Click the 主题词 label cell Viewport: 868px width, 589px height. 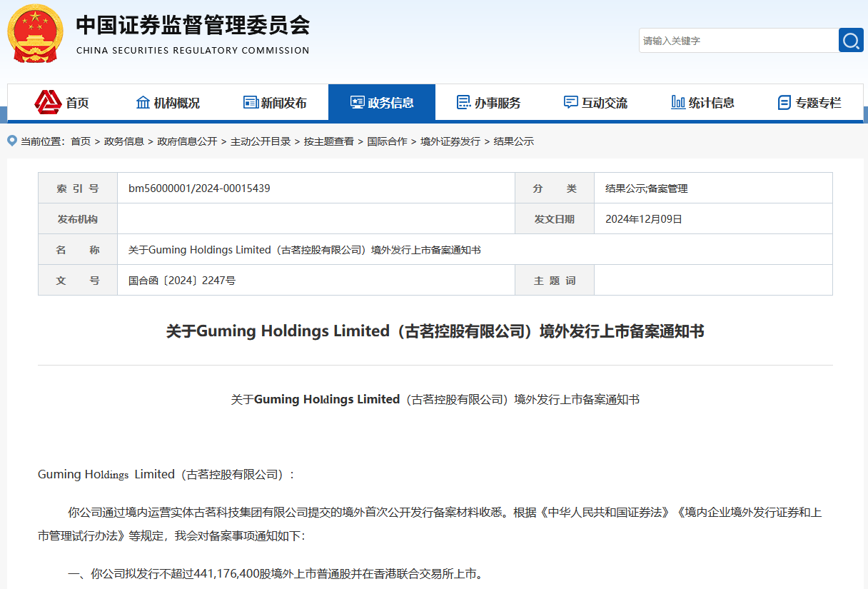pos(555,281)
